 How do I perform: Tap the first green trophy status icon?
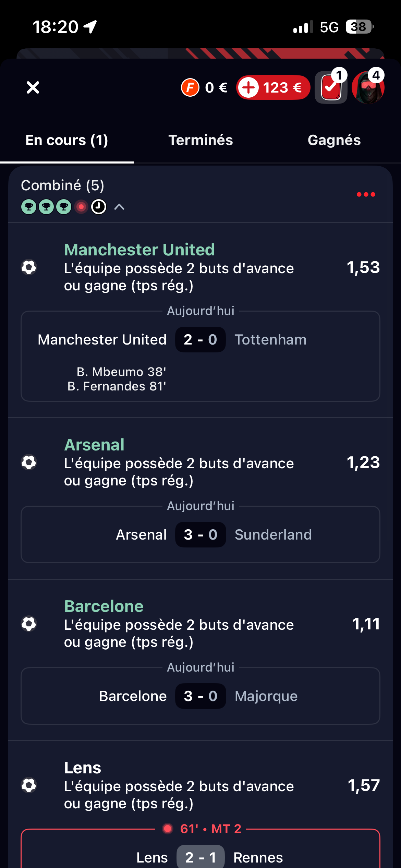pos(29,207)
